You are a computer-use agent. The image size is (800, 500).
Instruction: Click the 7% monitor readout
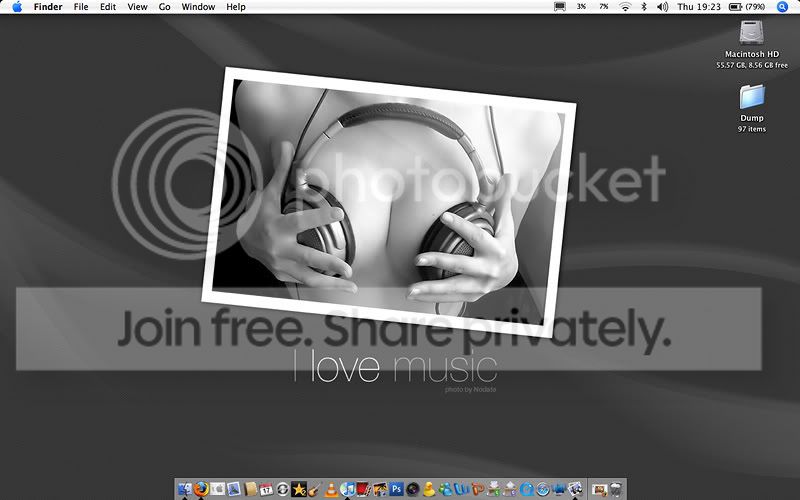coord(604,7)
